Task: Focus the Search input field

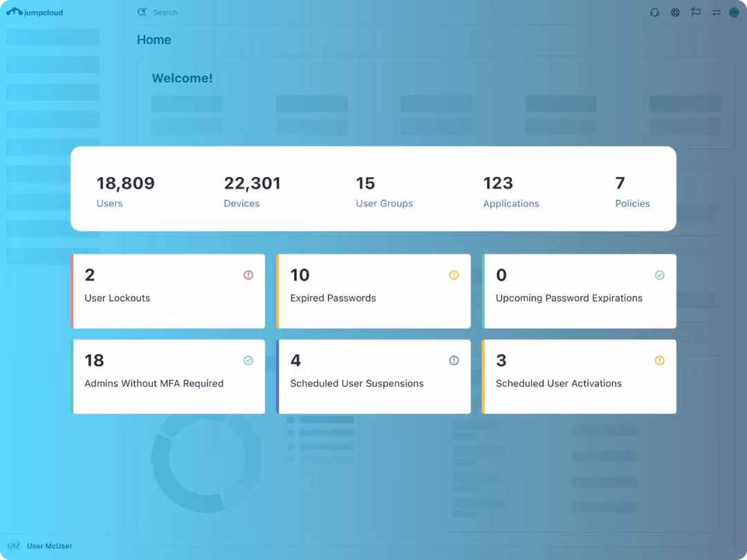Action: (165, 12)
